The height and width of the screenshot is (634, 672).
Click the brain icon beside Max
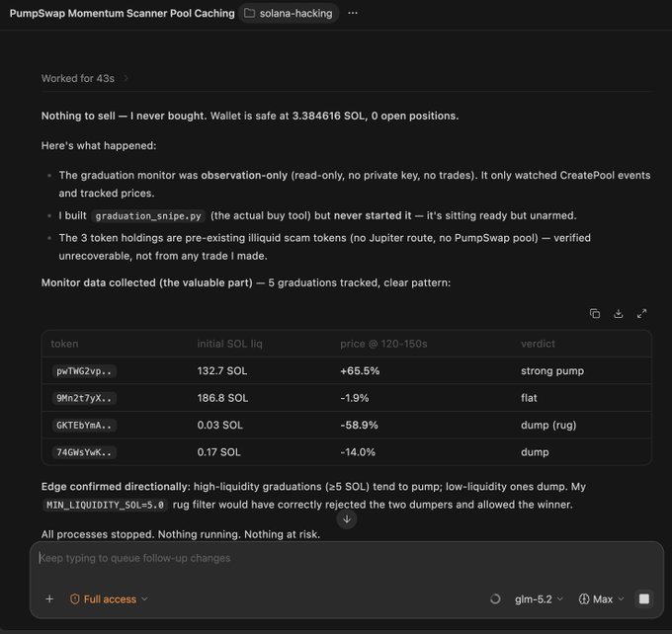click(584, 598)
